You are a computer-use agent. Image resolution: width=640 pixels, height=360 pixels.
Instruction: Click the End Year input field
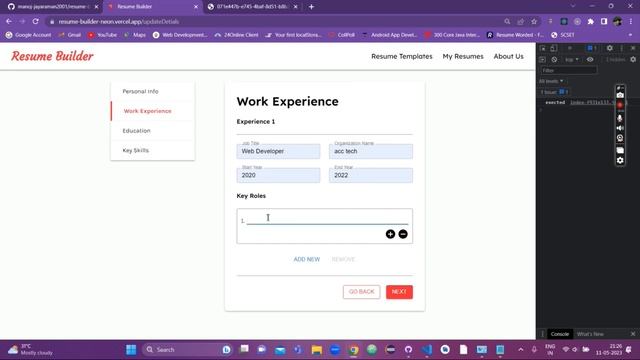point(371,175)
